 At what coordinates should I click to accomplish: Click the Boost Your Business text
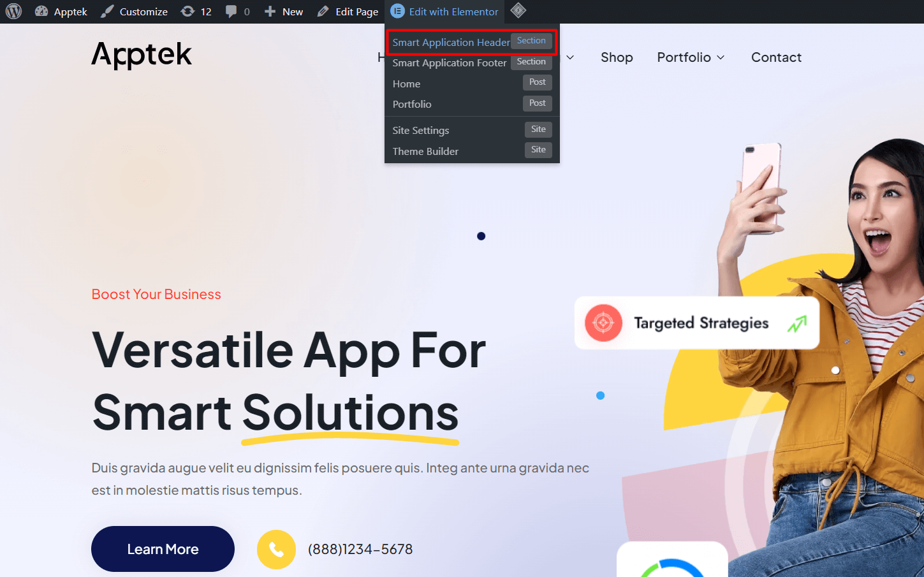156,294
